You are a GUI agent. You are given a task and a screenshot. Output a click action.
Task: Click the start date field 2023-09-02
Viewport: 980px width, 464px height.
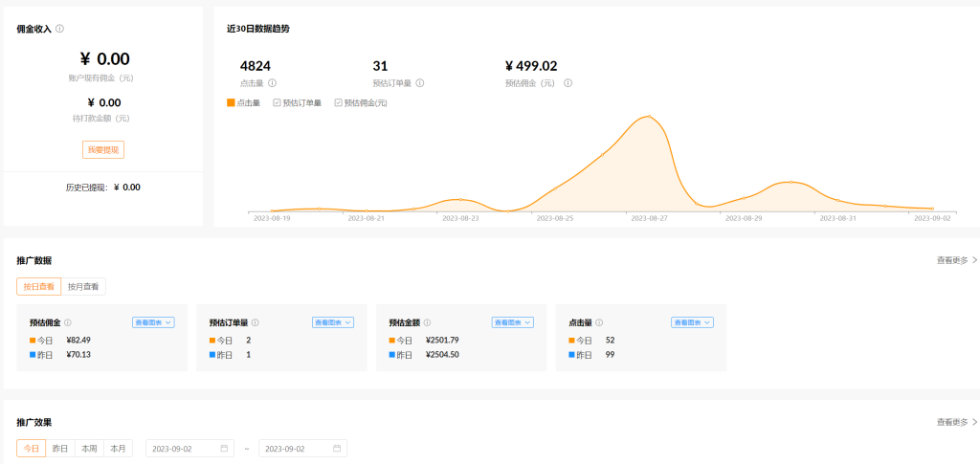click(190, 449)
